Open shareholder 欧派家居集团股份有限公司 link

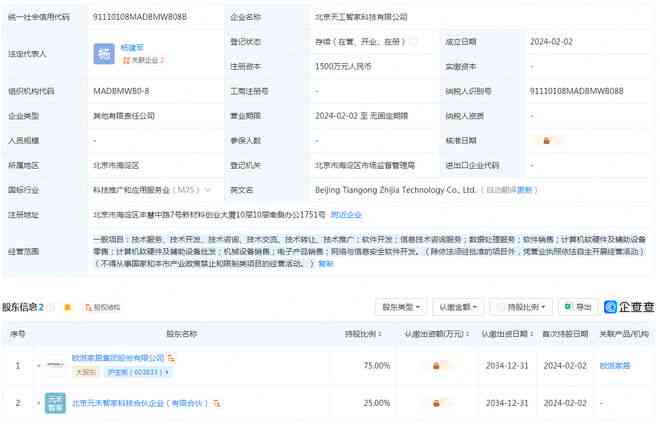(118, 358)
